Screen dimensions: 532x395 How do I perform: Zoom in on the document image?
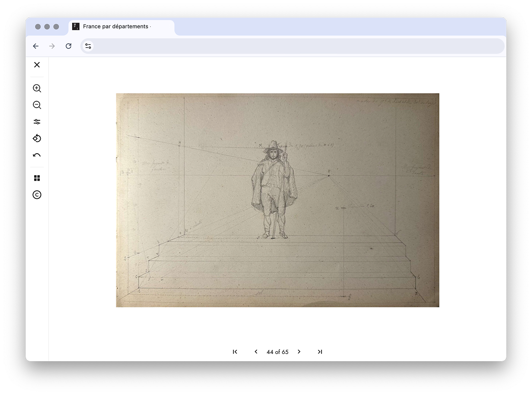[37, 88]
